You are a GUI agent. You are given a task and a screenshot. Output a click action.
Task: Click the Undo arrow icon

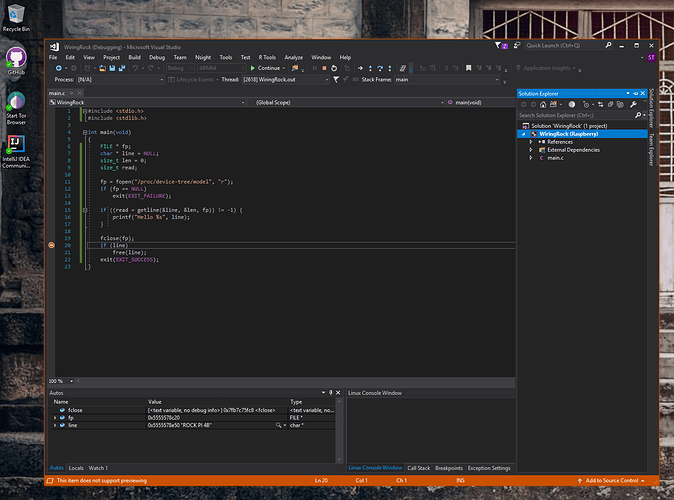pyautogui.click(x=135, y=68)
